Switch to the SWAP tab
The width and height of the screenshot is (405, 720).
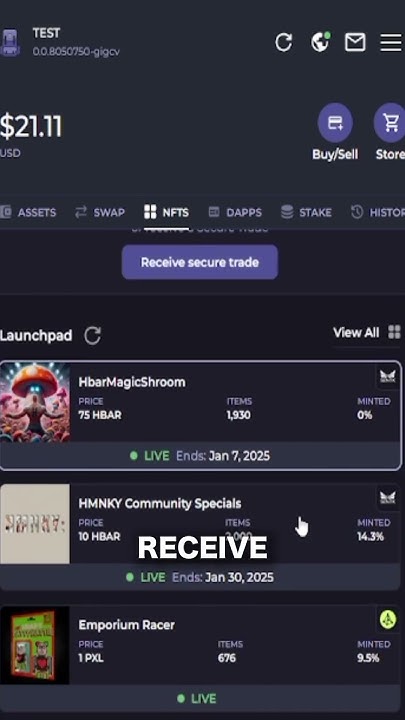tap(100, 213)
